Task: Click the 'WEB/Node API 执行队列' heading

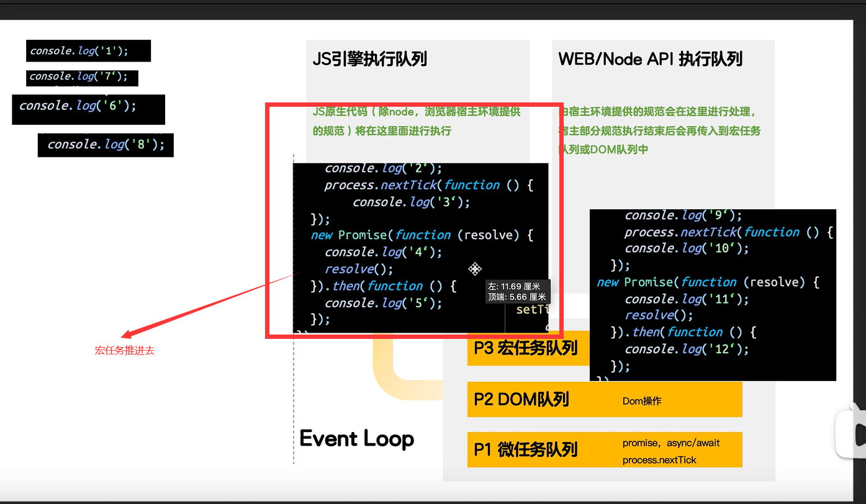Action: click(x=651, y=60)
